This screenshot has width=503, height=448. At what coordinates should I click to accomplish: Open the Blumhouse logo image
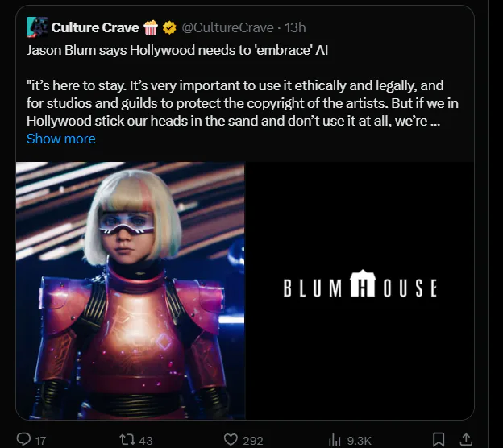360,288
